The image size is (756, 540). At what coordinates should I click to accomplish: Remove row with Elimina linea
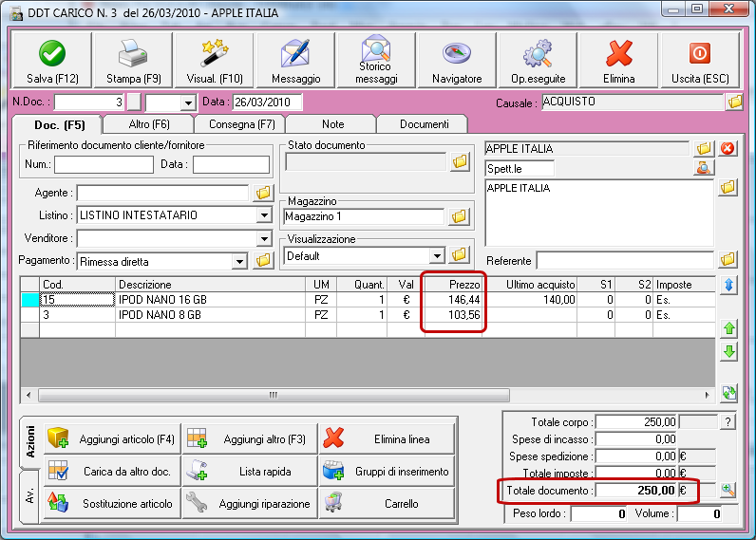click(x=387, y=438)
